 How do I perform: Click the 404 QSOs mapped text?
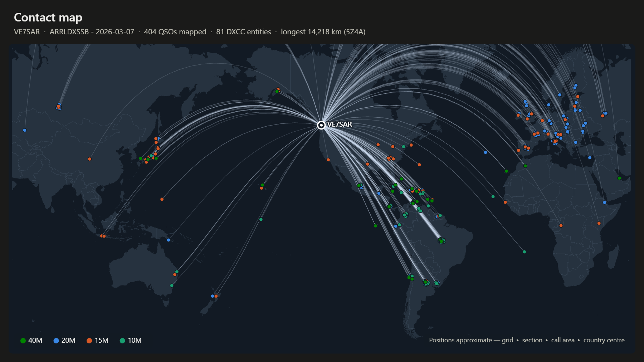point(175,32)
